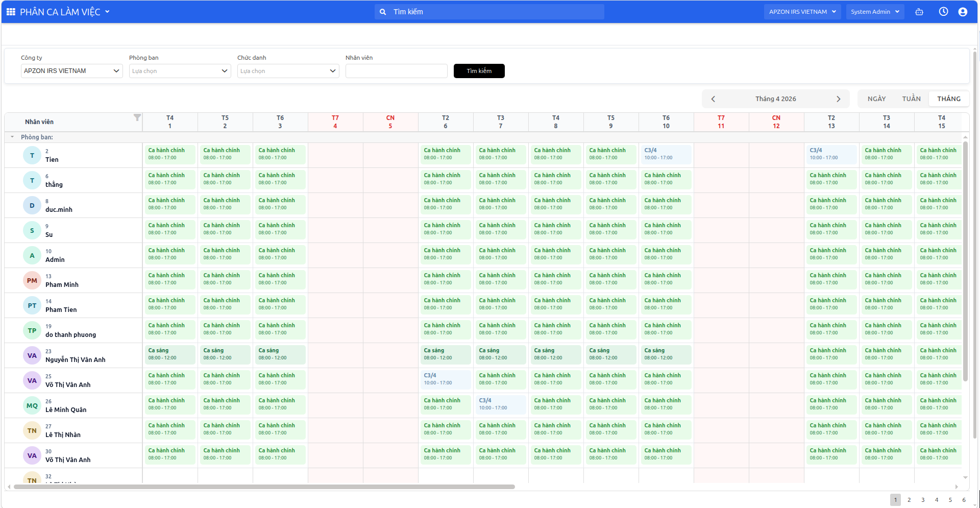Click the horizontal scrollbar of schedule grid
Viewport: 980px width, 508px height.
(x=264, y=487)
